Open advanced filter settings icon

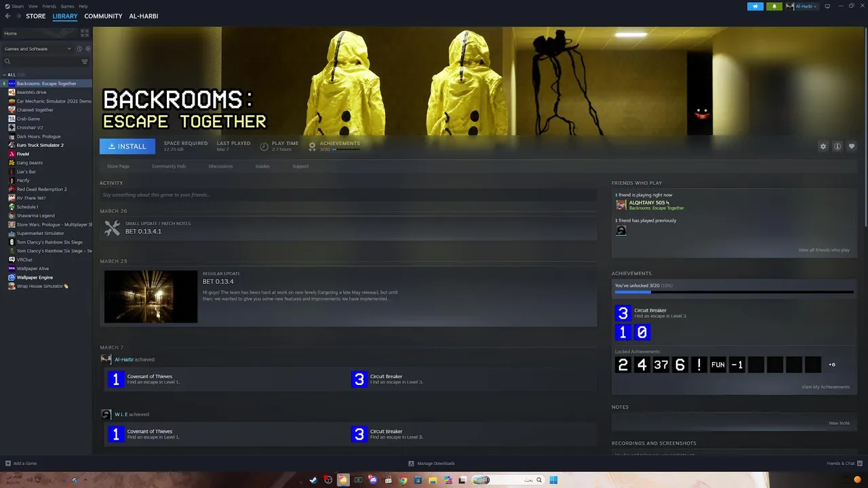(85, 62)
